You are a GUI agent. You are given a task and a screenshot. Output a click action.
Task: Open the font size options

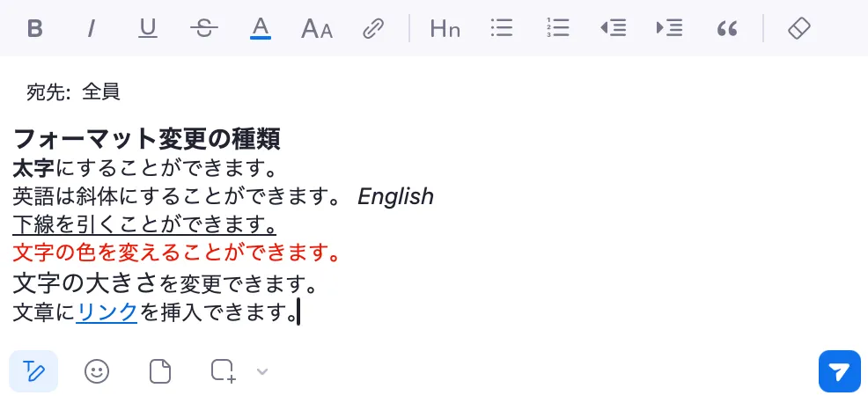point(317,28)
